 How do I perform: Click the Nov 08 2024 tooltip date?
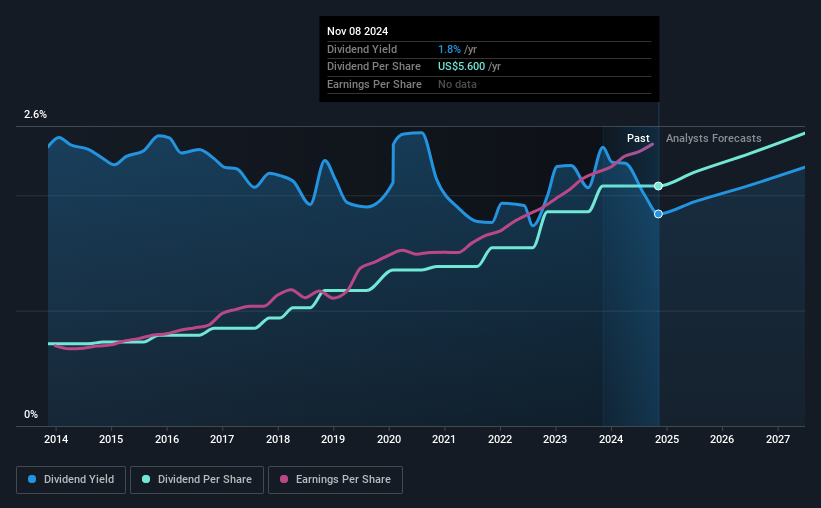click(x=358, y=31)
